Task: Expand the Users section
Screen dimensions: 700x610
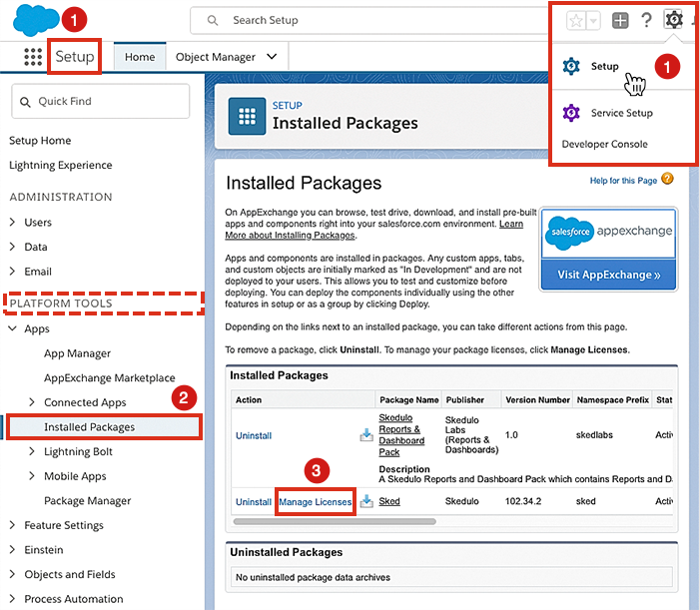Action: pos(13,223)
